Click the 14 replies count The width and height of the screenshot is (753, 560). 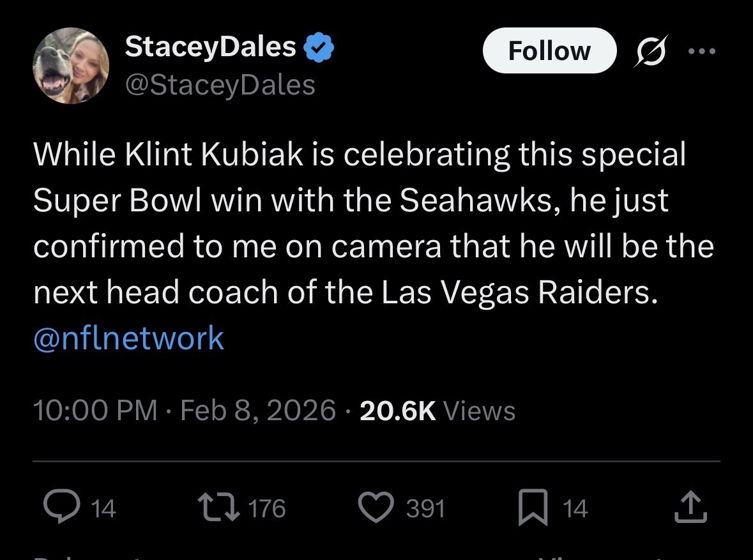pos(103,508)
